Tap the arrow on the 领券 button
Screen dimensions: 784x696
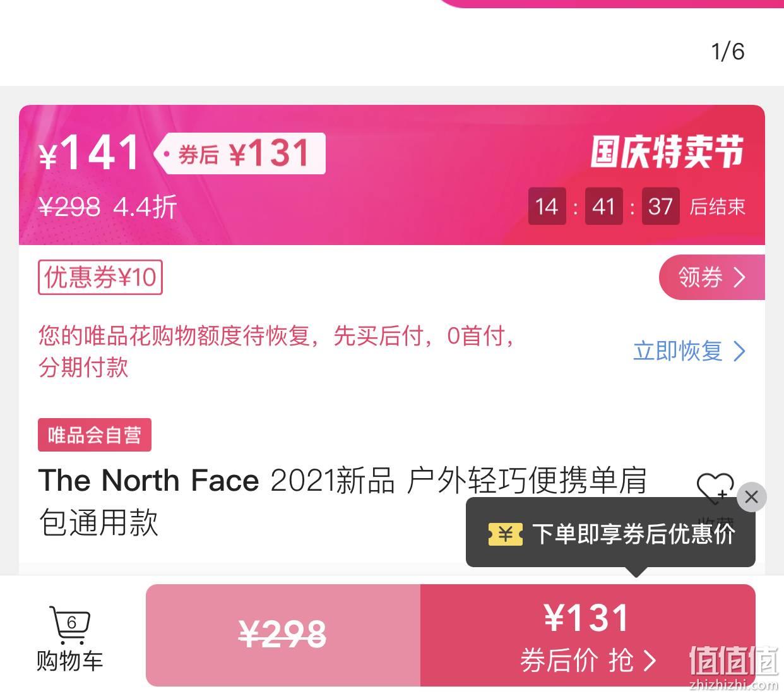[739, 277]
